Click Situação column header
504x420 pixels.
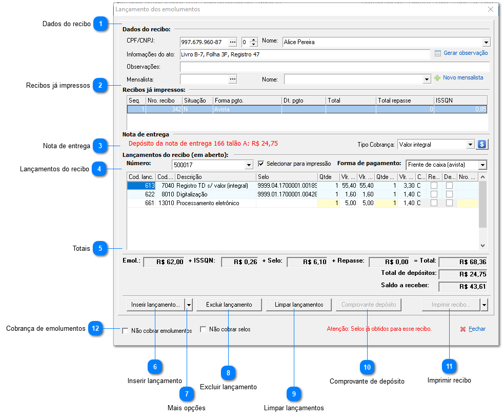coord(198,101)
